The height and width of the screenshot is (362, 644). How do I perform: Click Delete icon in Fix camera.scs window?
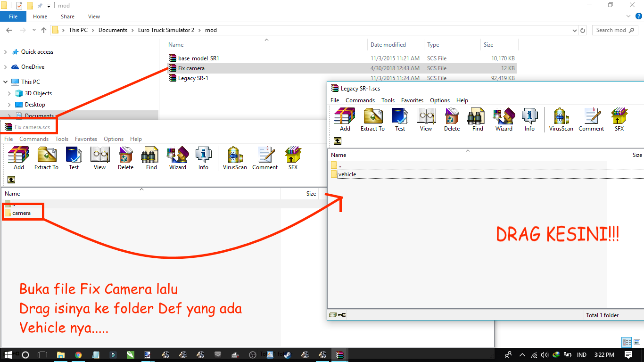[126, 158]
